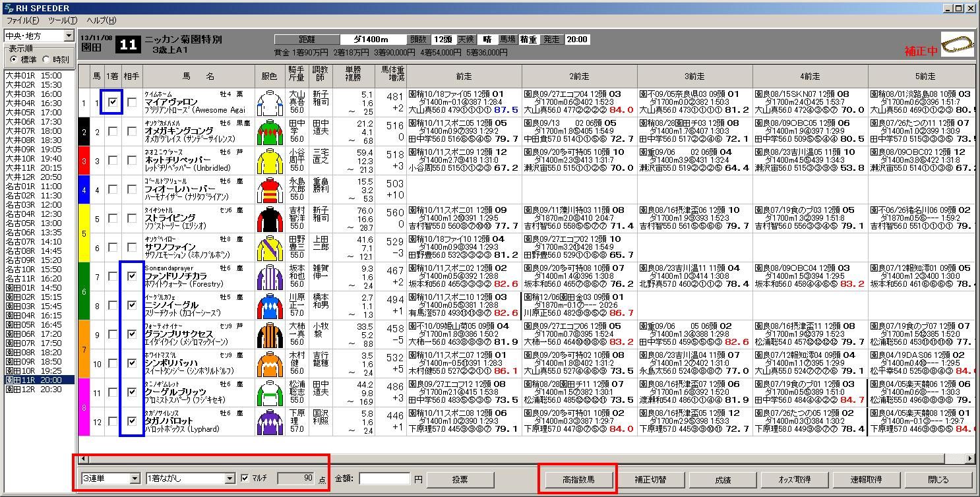Image resolution: width=980 pixels, height=497 pixels.
Task: Click the オッズ取得 button
Action: pos(795,479)
